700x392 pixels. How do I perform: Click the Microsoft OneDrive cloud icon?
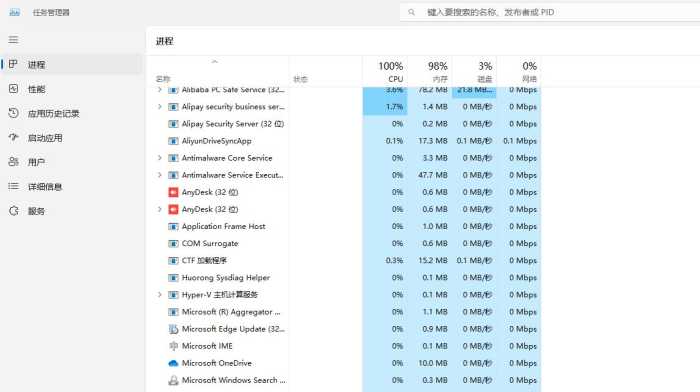pos(173,363)
